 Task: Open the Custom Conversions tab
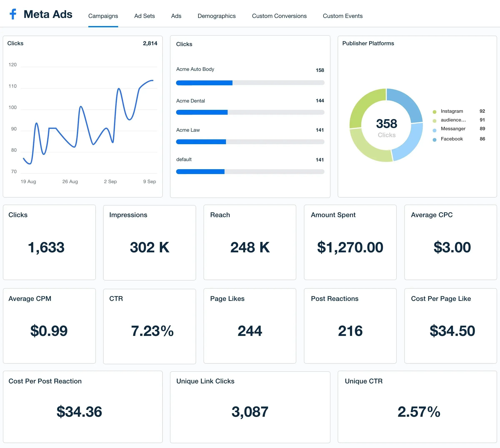(279, 16)
